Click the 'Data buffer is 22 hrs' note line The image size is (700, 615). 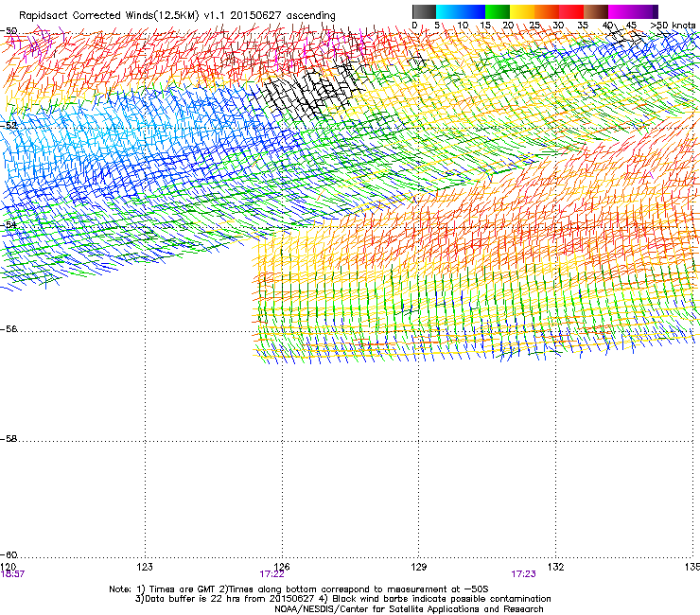coord(342,599)
